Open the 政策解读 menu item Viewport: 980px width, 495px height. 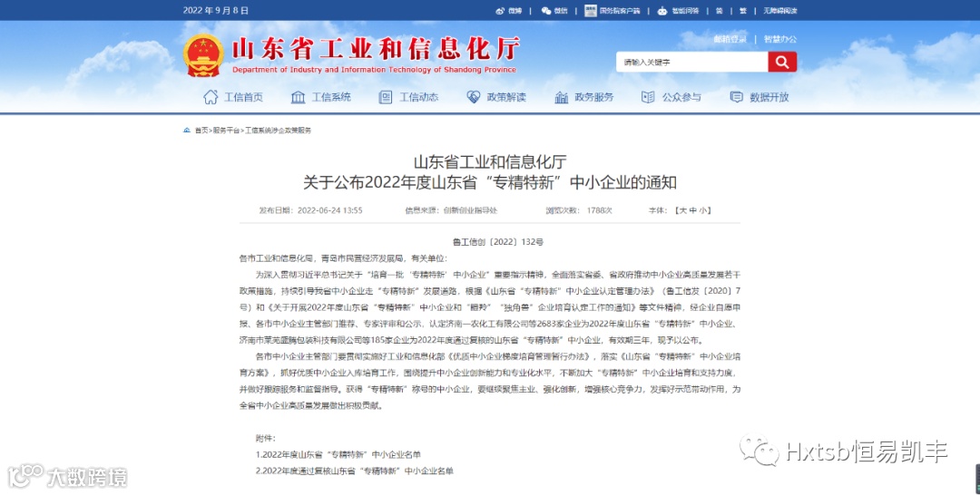pyautogui.click(x=506, y=97)
